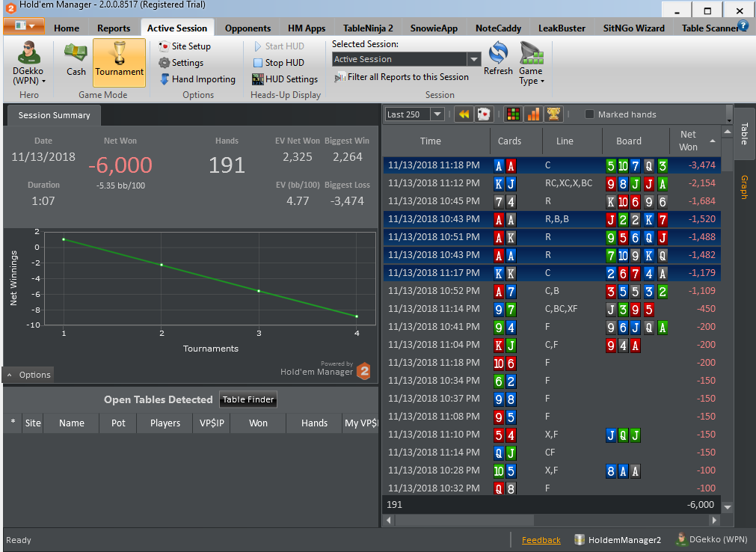Click DGekko (WPN) in status bar
Image resolution: width=756 pixels, height=552 pixels.
(x=712, y=539)
